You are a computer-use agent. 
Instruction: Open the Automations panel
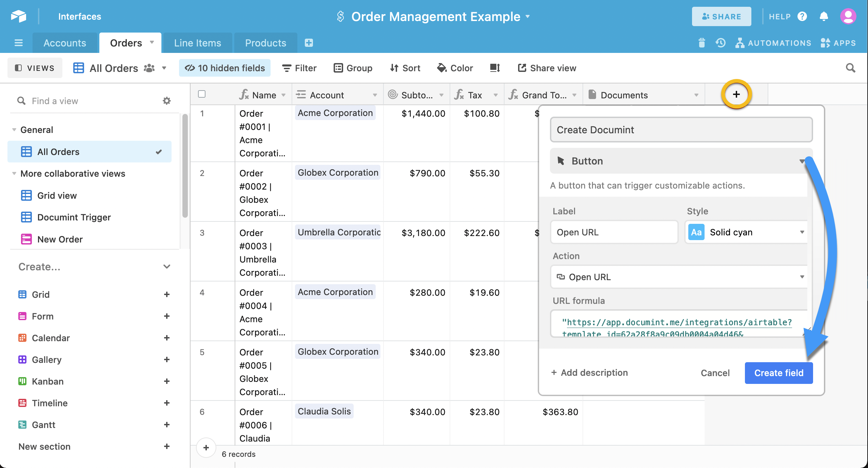tap(773, 43)
